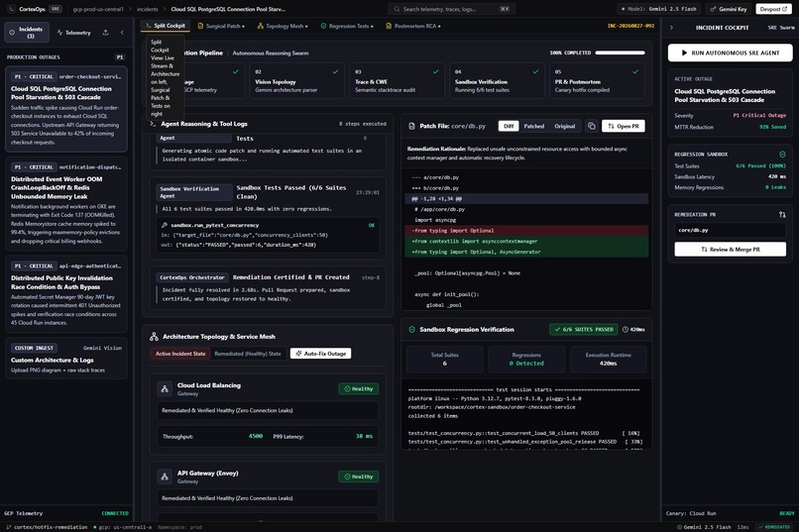Open the Model Gemini 2.5 Flash selector
The height and width of the screenshot is (532, 799).
(x=658, y=9)
